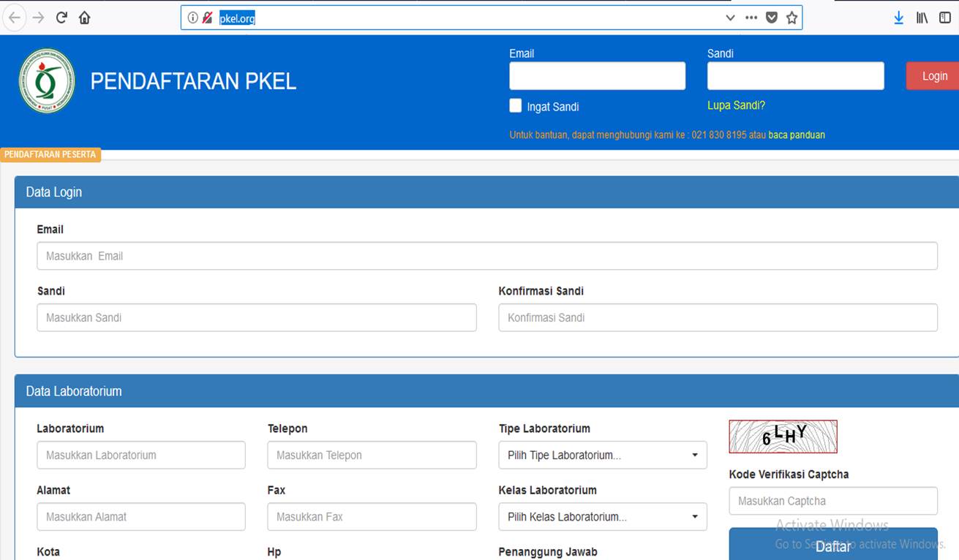
Task: Open the Pilih Kelas Laboratorium dropdown
Action: click(x=602, y=517)
